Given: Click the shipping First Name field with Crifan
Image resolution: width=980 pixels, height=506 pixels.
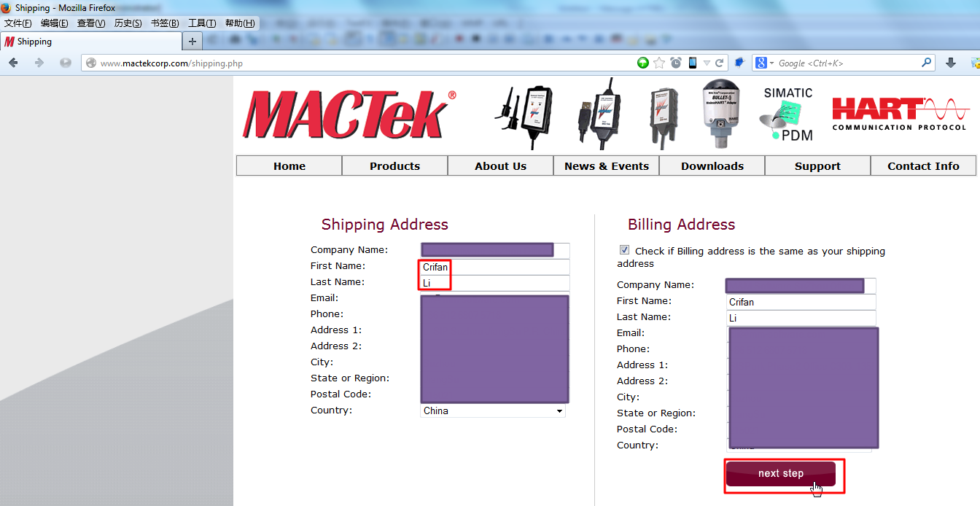Looking at the screenshot, I should 495,267.
